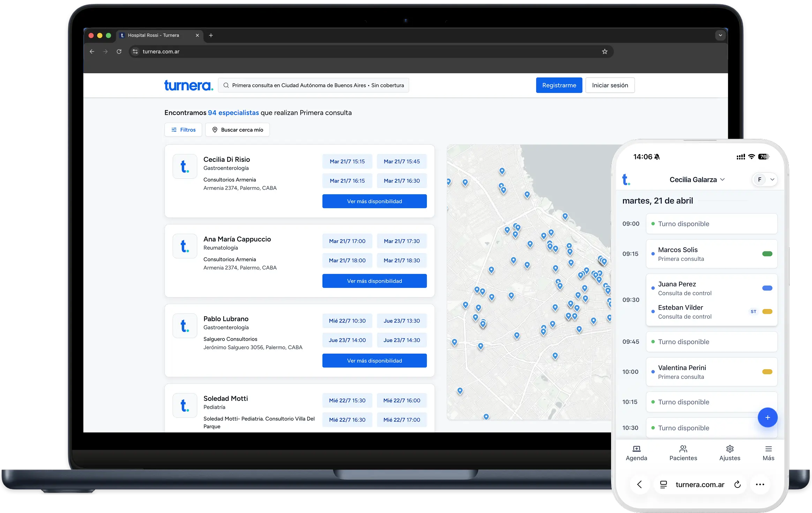Select Soledad Motti slot Mié 22/7 16:00
Screen dimensions: 812x513
point(402,400)
